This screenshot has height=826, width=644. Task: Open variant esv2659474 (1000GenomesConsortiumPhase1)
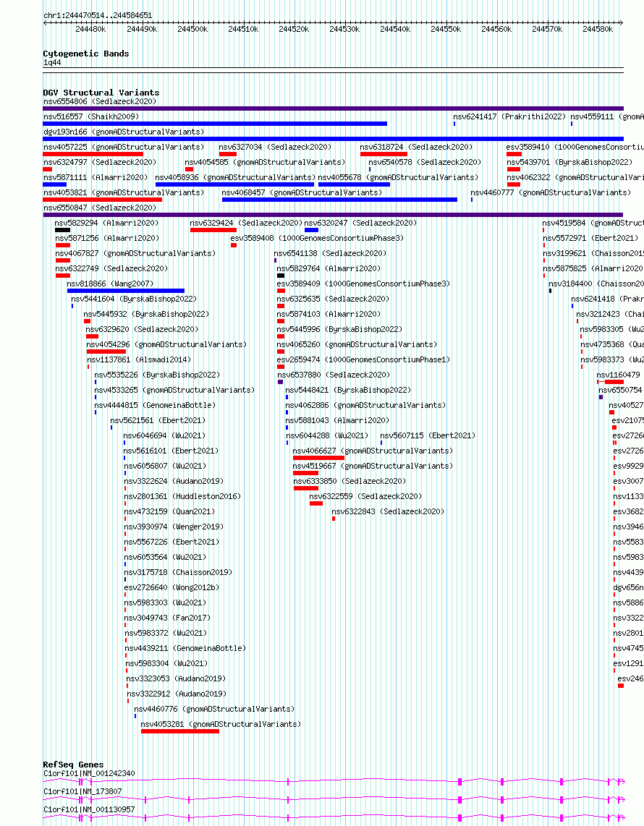pyautogui.click(x=364, y=359)
